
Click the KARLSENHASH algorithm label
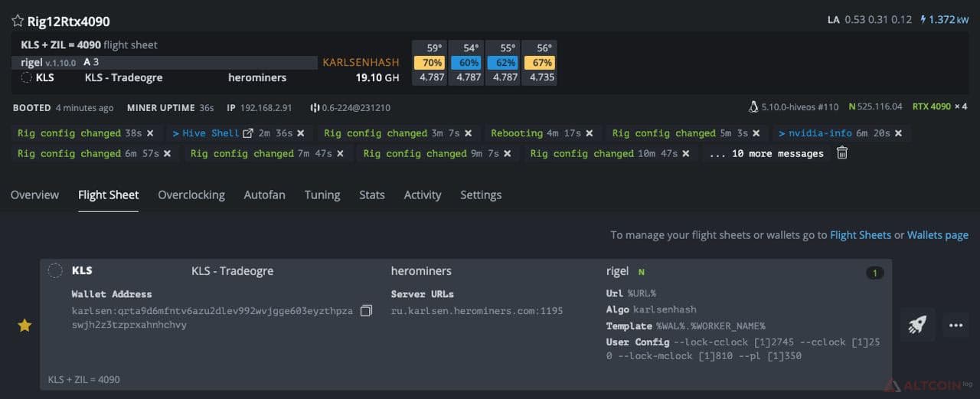click(x=361, y=62)
